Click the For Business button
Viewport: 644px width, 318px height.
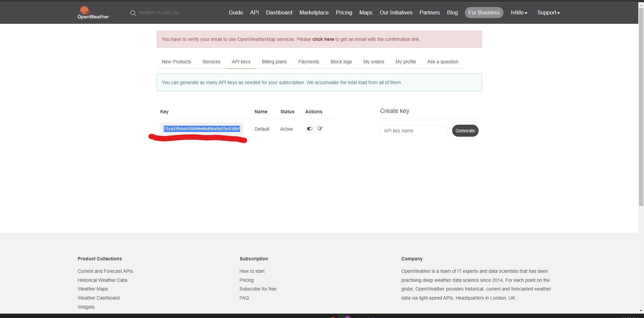tap(484, 13)
